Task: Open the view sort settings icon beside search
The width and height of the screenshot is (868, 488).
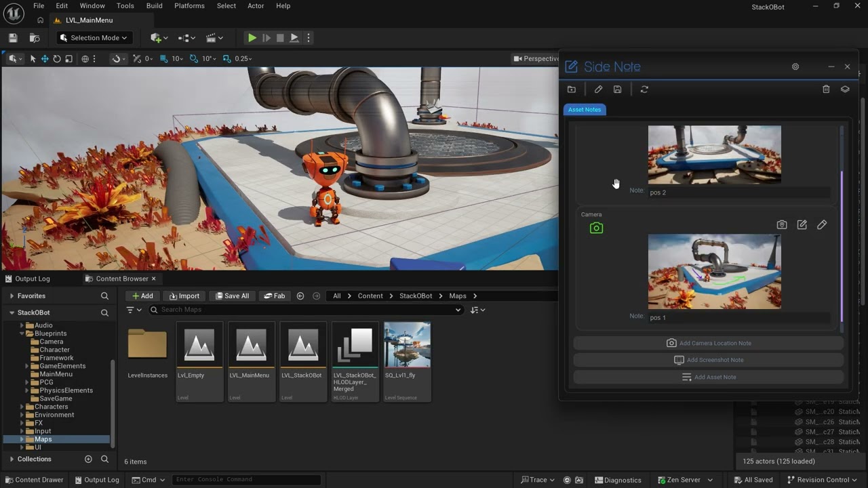Action: pos(478,310)
